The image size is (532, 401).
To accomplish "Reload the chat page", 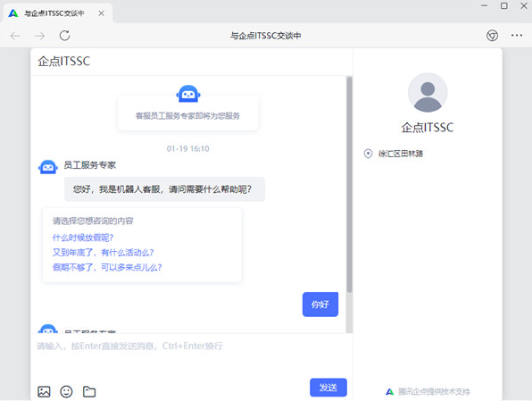I will pos(64,36).
